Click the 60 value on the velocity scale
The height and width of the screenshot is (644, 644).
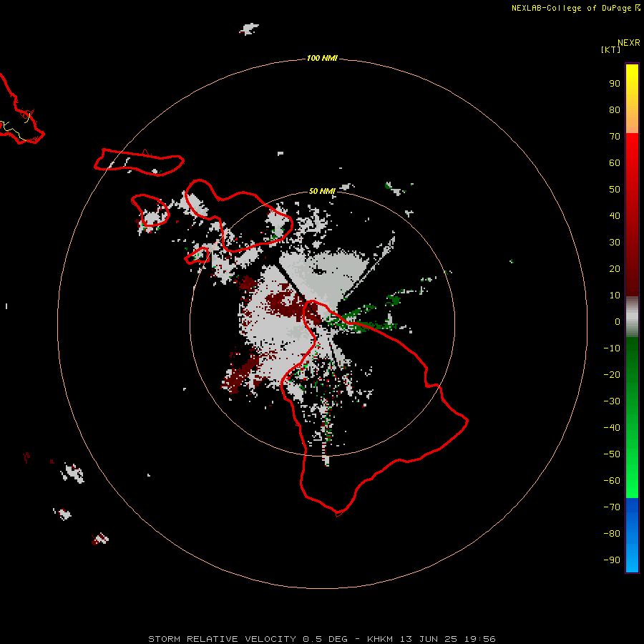pyautogui.click(x=615, y=162)
